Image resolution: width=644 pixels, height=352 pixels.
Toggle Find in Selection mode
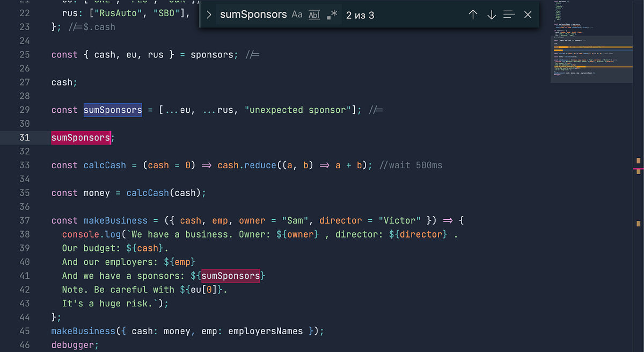509,15
